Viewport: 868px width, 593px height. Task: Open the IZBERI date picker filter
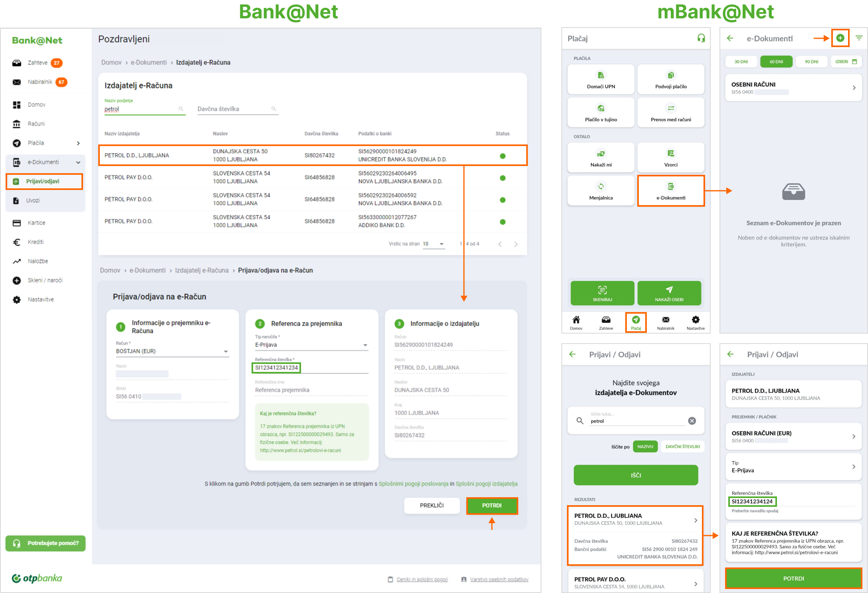846,61
